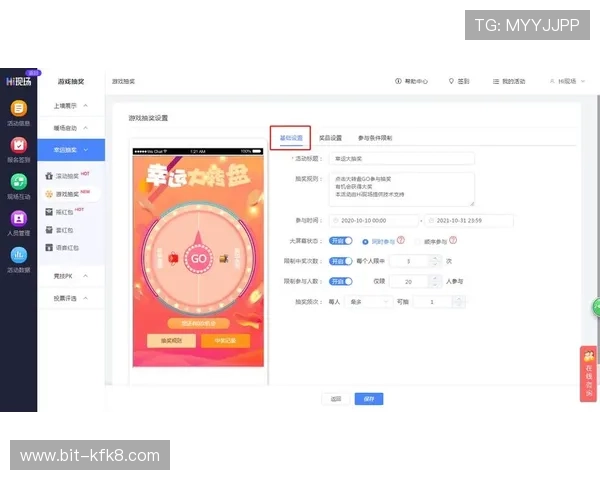Select 游戏抽奖 NEW menu item
The height and width of the screenshot is (480, 600).
point(71,194)
